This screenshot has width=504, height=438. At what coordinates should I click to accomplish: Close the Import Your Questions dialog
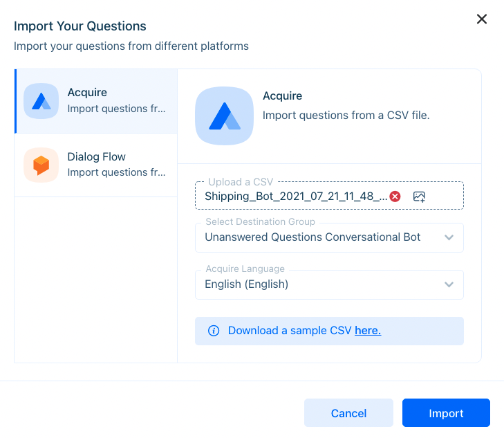pos(481,19)
